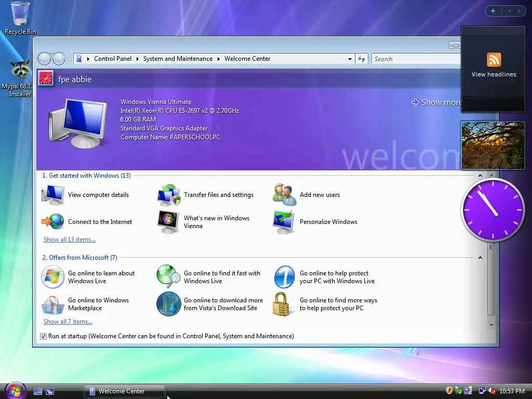Click the RSS feed headlines gadget icon
This screenshot has width=532, height=399.
[x=494, y=60]
